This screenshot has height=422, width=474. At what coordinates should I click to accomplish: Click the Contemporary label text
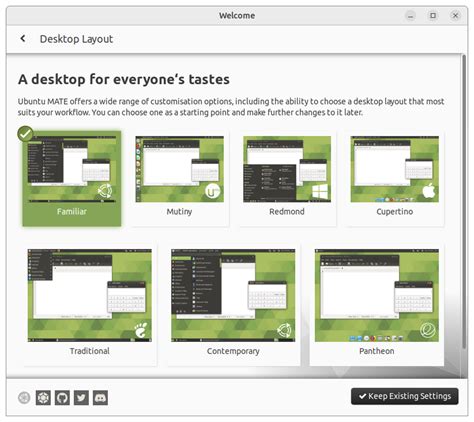(233, 351)
